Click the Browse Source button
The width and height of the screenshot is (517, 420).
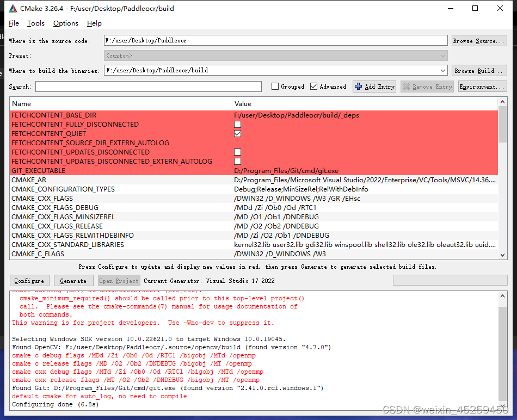click(479, 41)
